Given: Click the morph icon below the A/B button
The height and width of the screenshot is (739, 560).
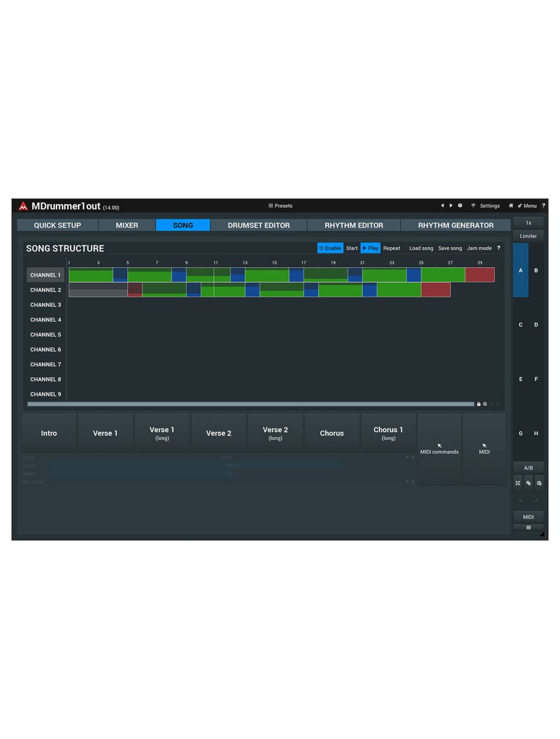Looking at the screenshot, I should (x=518, y=483).
